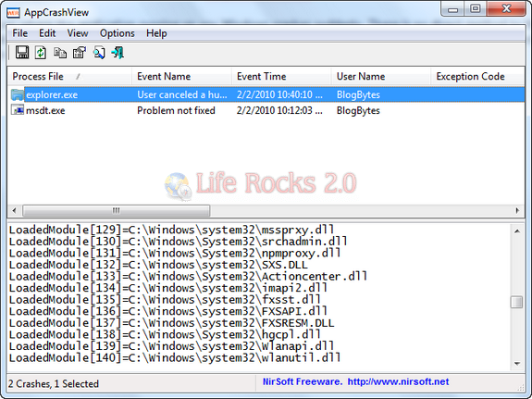Maximize the AppCrashView window

pyautogui.click(x=476, y=9)
